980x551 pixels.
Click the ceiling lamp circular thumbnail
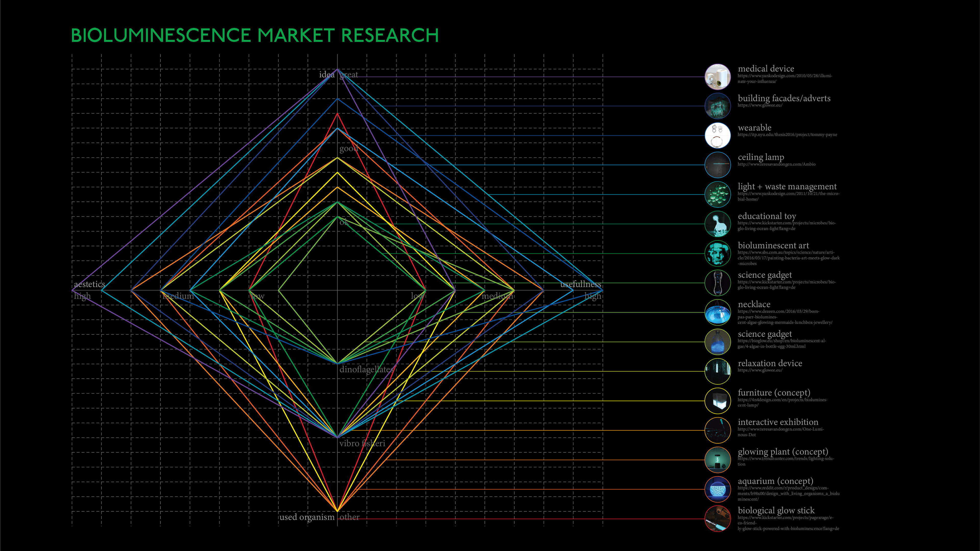pyautogui.click(x=717, y=165)
